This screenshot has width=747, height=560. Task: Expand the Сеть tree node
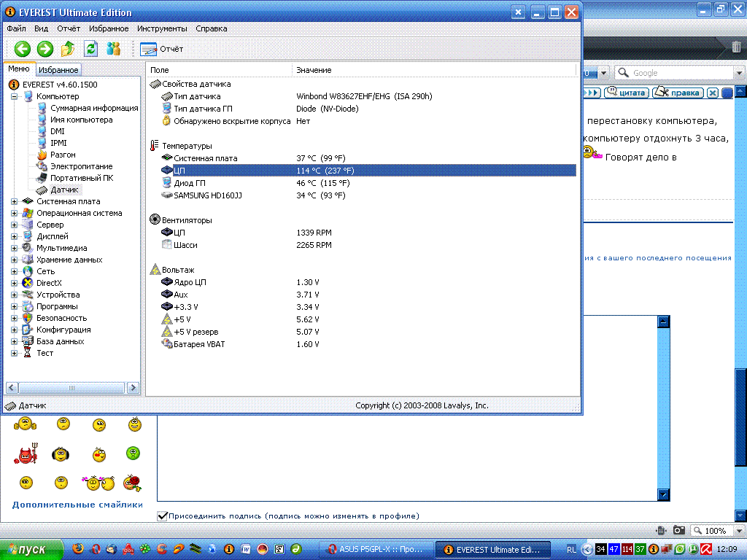click(15, 271)
